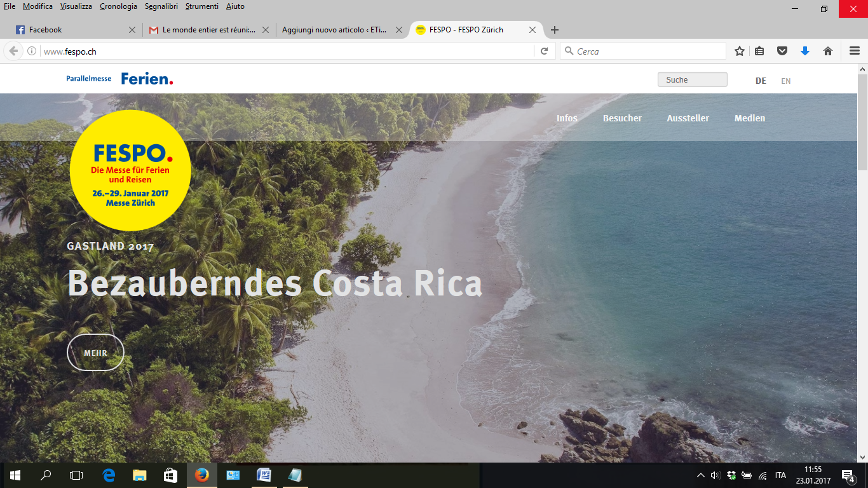868x488 pixels.
Task: Close the Facebook tab
Action: 132,30
